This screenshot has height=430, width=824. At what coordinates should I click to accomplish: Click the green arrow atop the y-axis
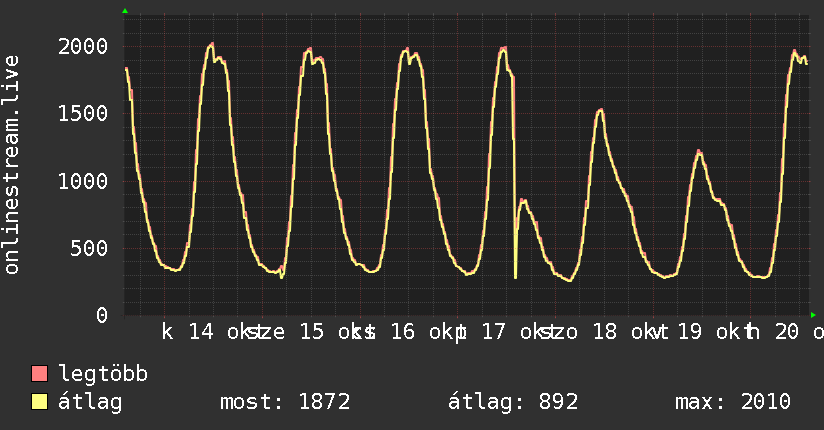click(x=125, y=11)
